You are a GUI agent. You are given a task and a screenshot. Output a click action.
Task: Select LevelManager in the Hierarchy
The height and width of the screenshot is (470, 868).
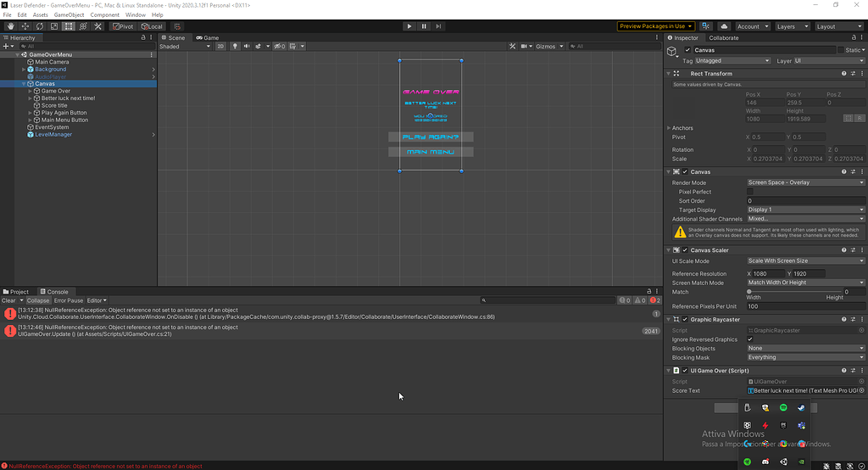pyautogui.click(x=53, y=135)
